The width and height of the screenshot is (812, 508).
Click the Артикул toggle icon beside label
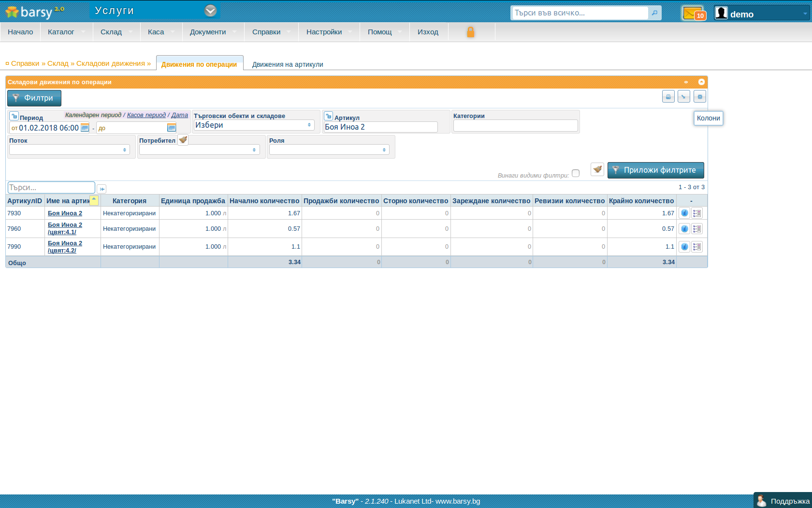329,116
